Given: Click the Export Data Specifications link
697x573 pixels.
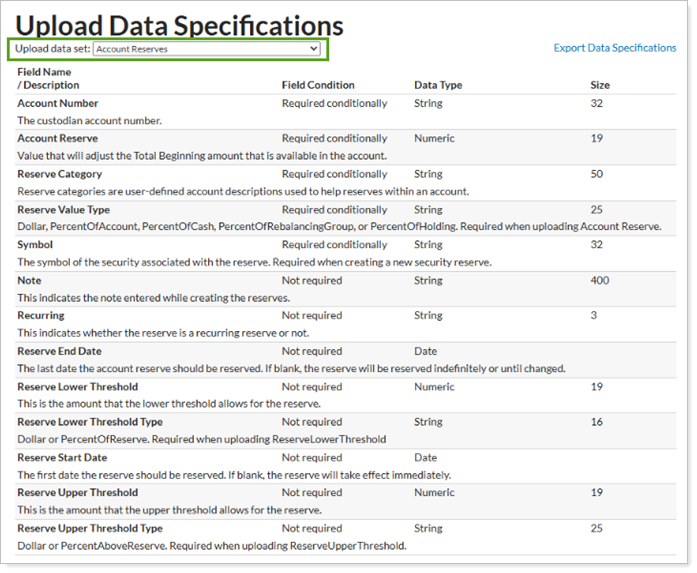Looking at the screenshot, I should pos(614,48).
